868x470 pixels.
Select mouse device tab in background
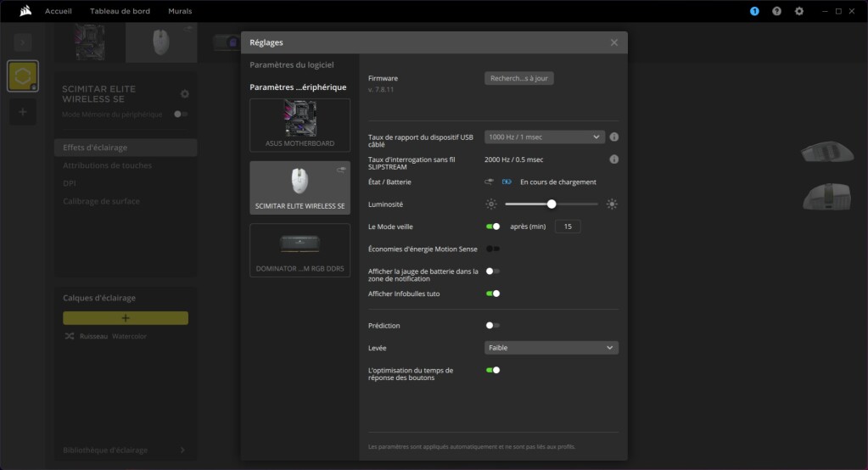pyautogui.click(x=161, y=42)
